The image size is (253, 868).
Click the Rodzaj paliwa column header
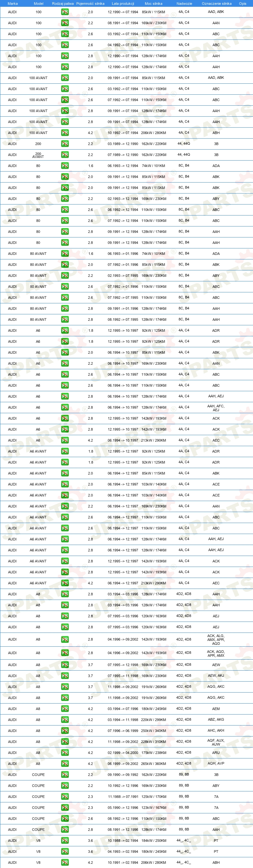(63, 4)
